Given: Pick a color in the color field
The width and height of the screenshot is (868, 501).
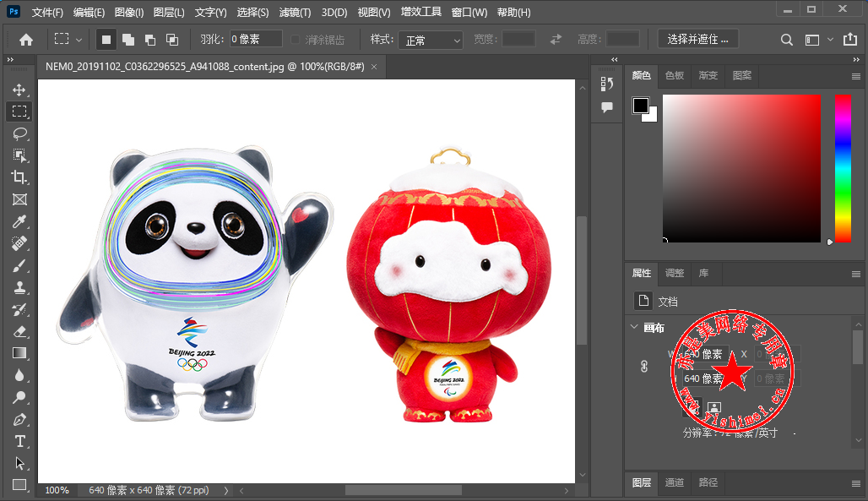Looking at the screenshot, I should 742,168.
